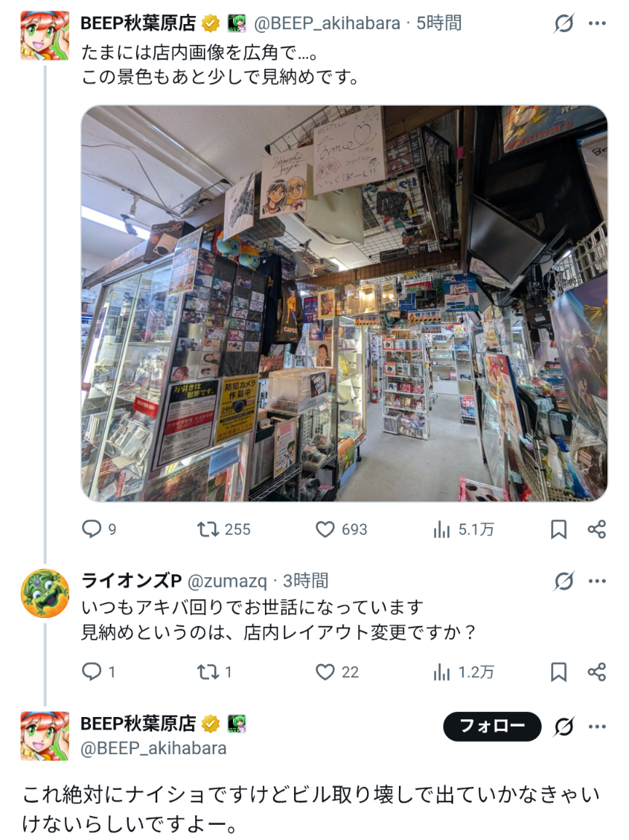This screenshot has height=840, width=629.
Task: Open Grok icon on top post
Action: point(563,23)
